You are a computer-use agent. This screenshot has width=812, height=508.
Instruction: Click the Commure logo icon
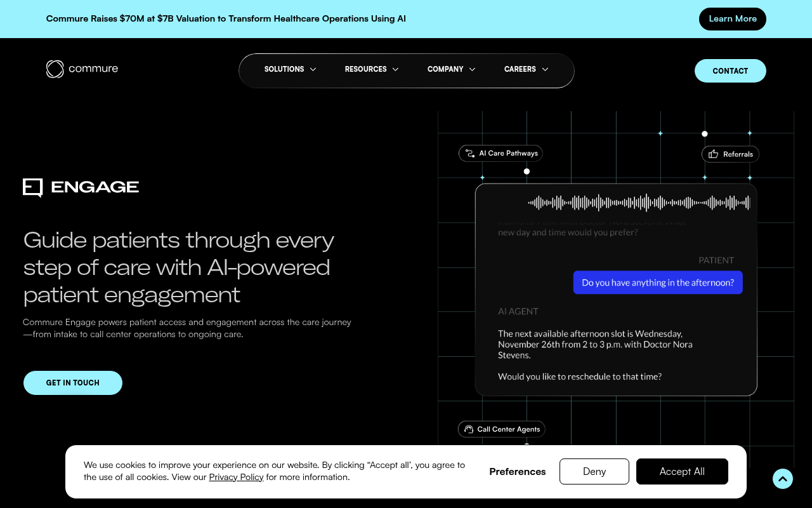pyautogui.click(x=55, y=69)
